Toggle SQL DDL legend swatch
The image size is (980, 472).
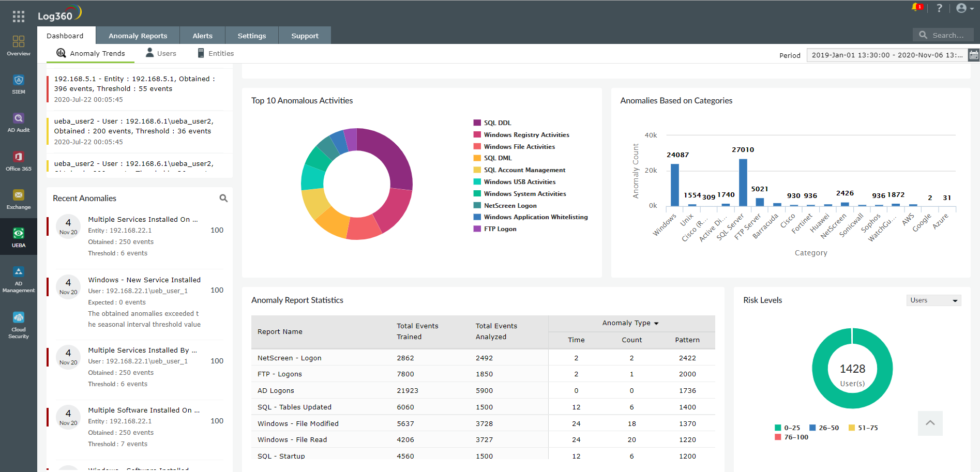477,123
